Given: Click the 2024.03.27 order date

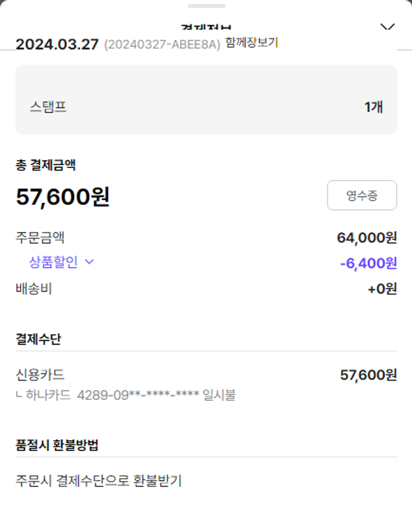Looking at the screenshot, I should tap(57, 44).
